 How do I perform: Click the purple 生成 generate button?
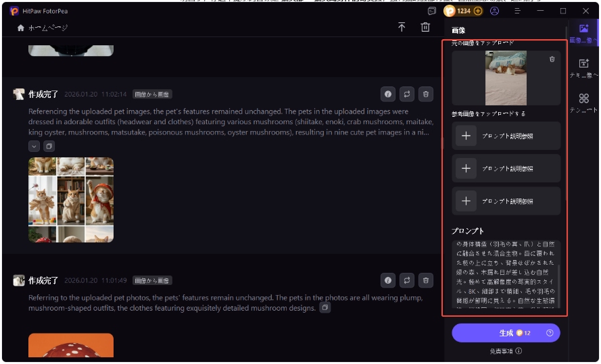[506, 333]
